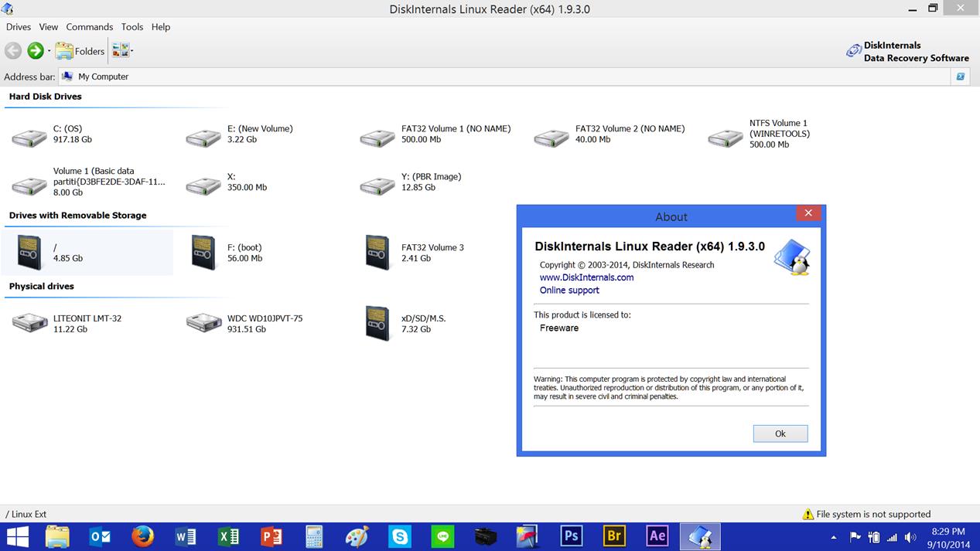Viewport: 980px width, 551px height.
Task: Click the view mode icon in toolbar
Action: point(120,51)
